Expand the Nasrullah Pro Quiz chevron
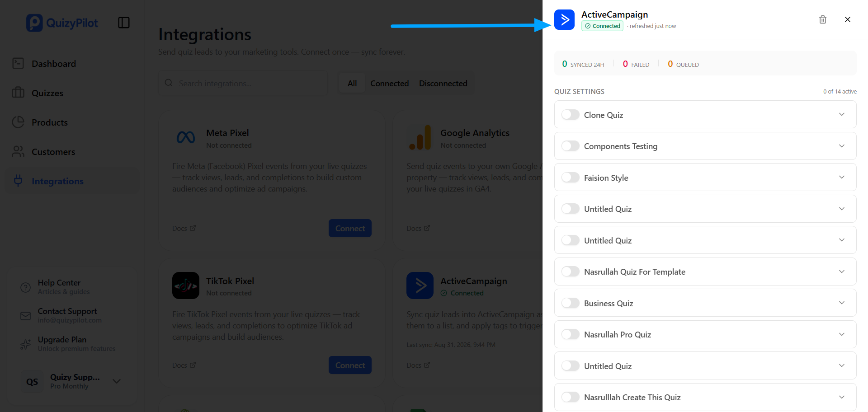The image size is (868, 412). pyautogui.click(x=842, y=334)
